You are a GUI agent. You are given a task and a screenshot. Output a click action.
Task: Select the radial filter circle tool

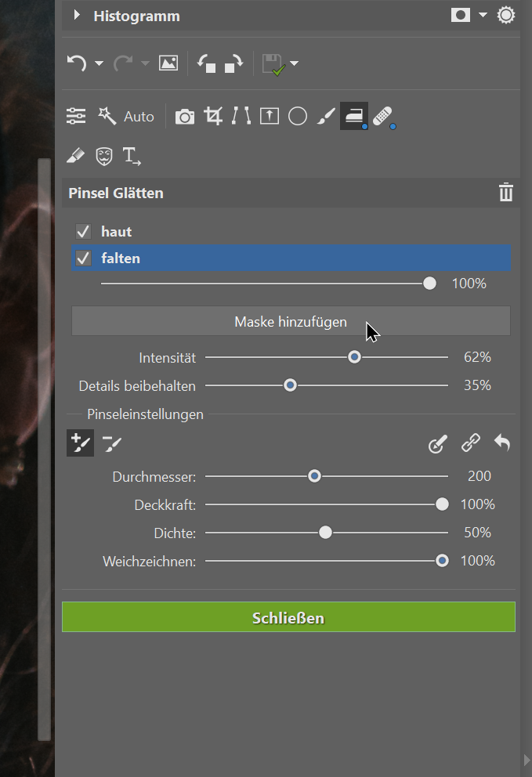(298, 117)
